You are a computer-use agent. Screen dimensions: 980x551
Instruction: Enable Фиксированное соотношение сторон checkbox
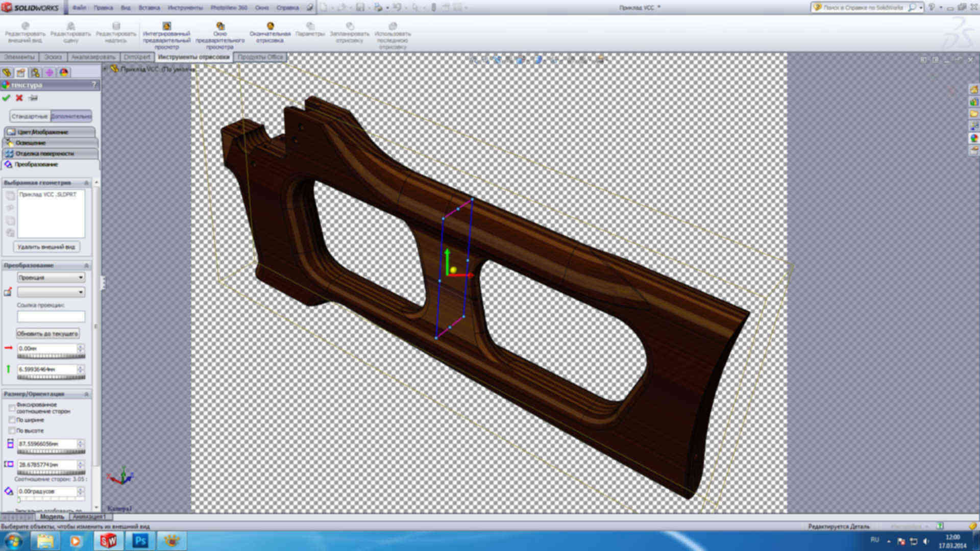12,408
